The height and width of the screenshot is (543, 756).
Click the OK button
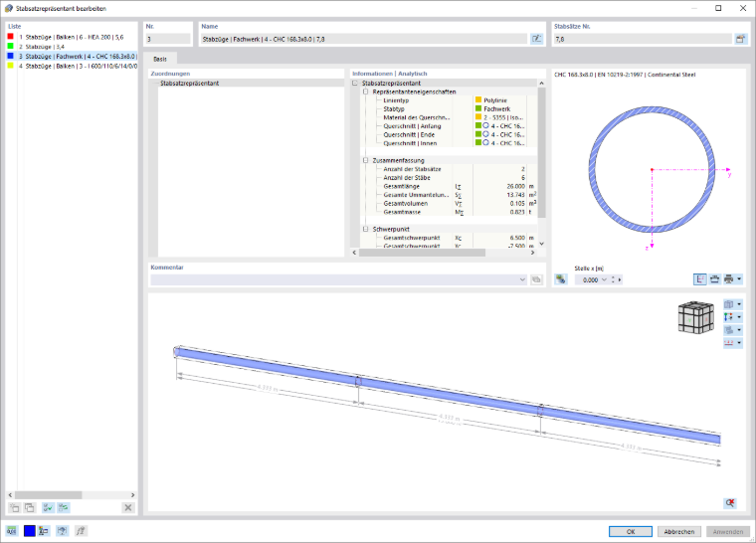pos(630,531)
